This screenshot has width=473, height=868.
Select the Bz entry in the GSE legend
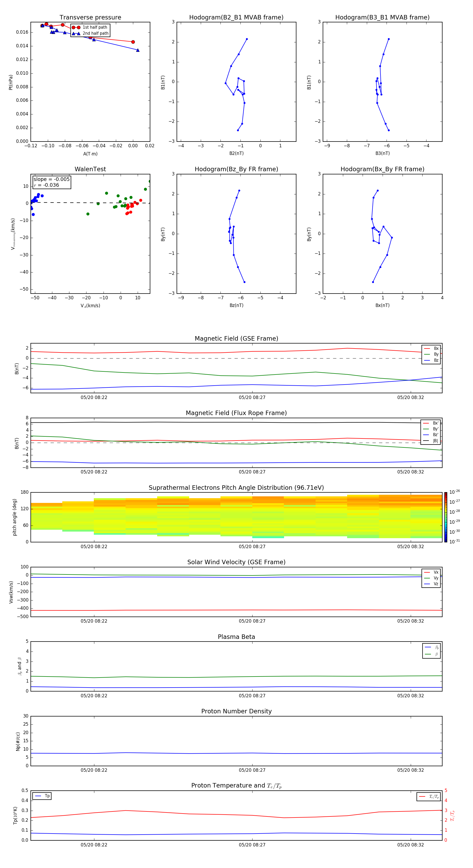coord(431,361)
